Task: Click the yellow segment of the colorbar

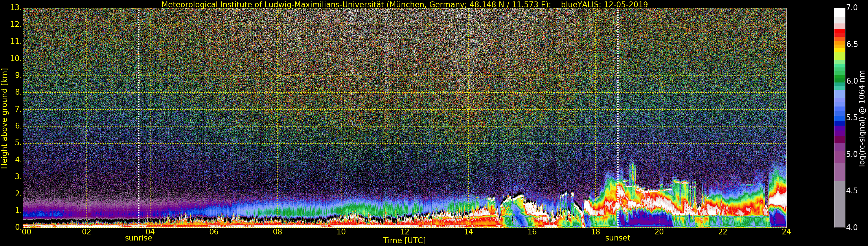Action: coord(839,50)
